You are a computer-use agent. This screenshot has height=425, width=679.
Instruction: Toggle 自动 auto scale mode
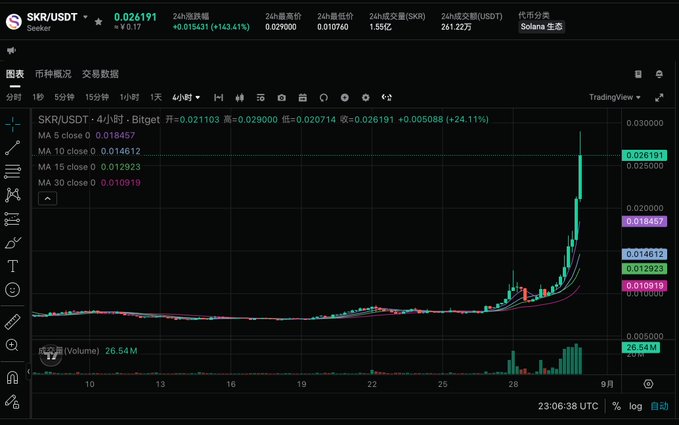[660, 406]
